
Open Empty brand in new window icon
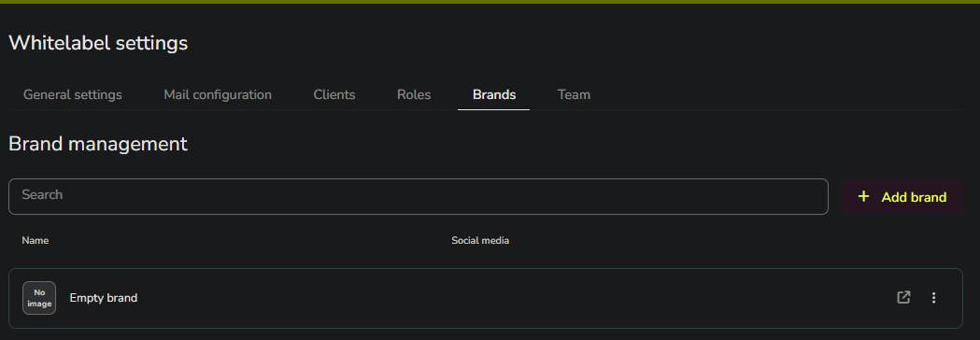coord(903,297)
